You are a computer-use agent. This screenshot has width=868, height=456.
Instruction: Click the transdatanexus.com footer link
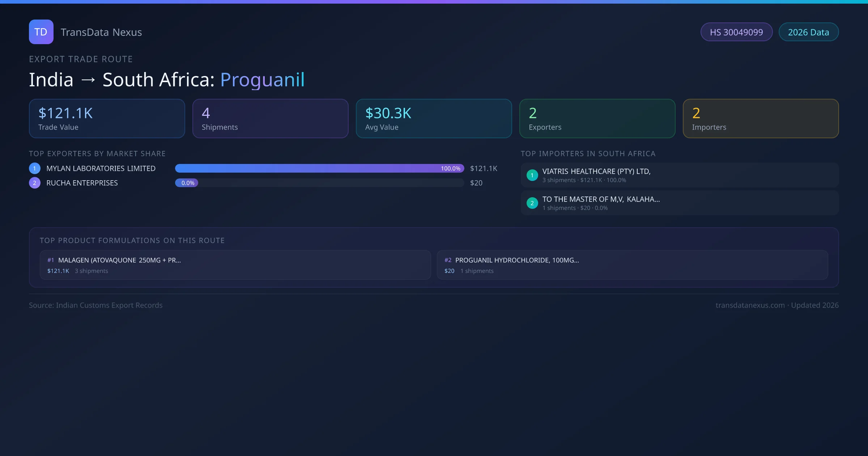point(750,305)
